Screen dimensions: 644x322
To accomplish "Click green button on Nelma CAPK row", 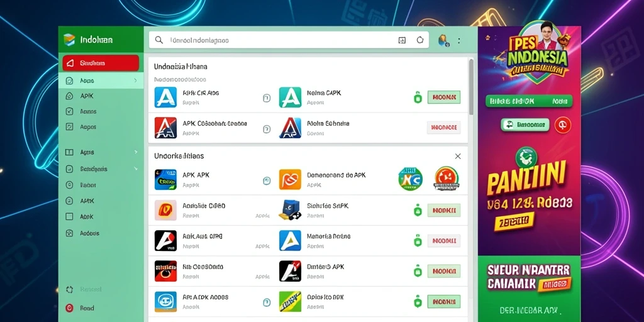I will point(444,97).
